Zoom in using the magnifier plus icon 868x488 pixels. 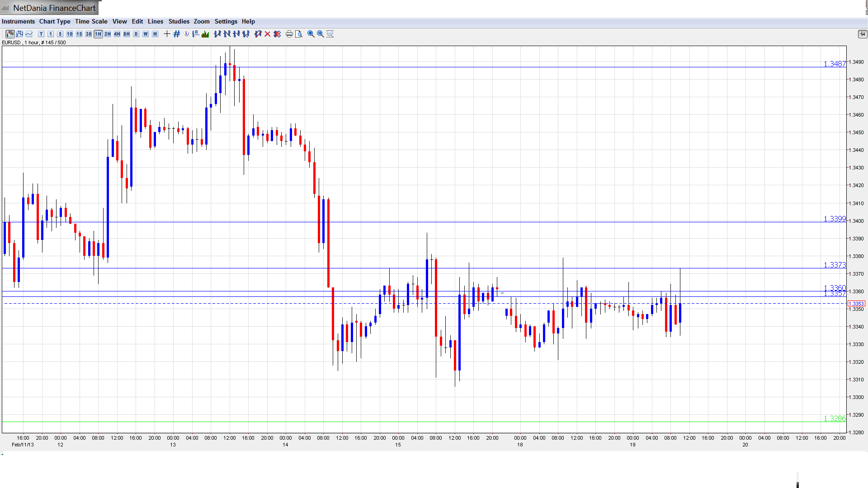311,34
